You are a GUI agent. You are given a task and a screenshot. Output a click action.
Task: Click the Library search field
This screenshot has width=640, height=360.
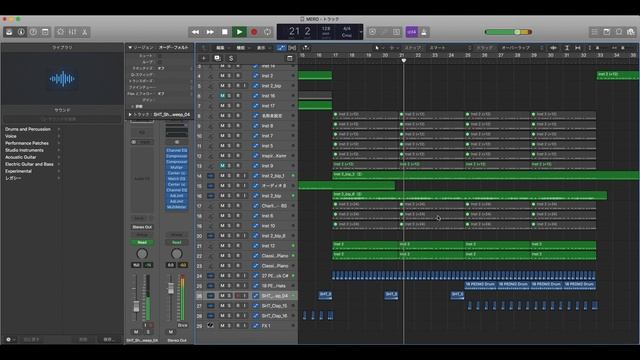62,119
